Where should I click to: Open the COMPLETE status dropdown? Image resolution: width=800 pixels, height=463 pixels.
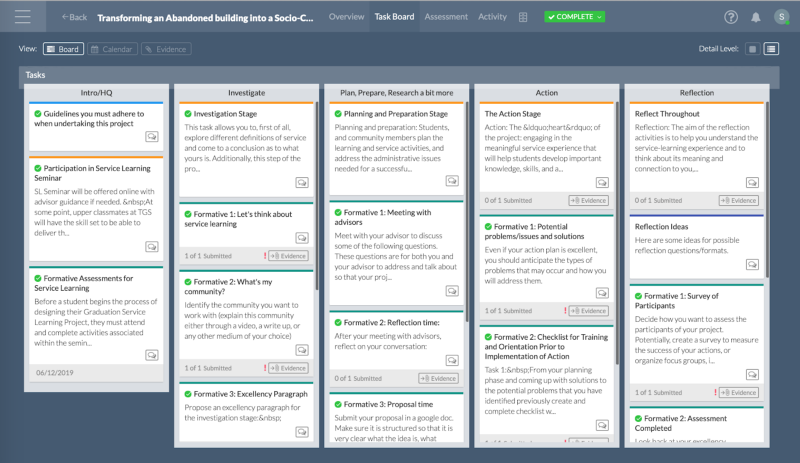575,17
